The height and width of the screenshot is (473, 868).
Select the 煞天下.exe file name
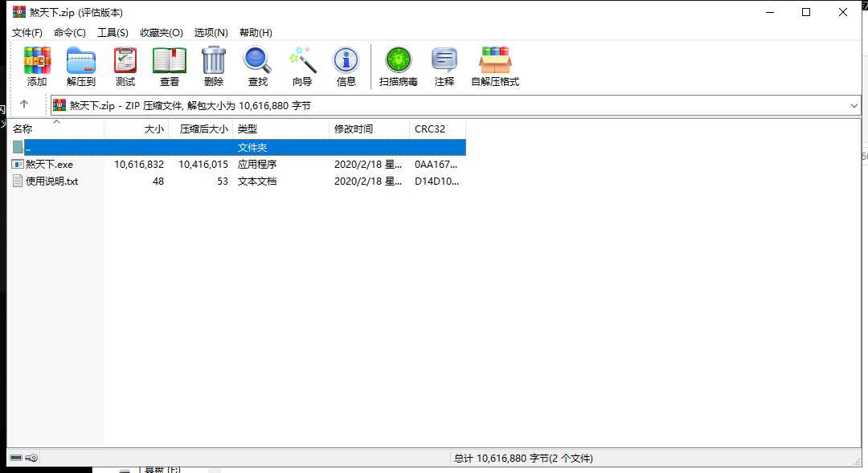pos(49,165)
